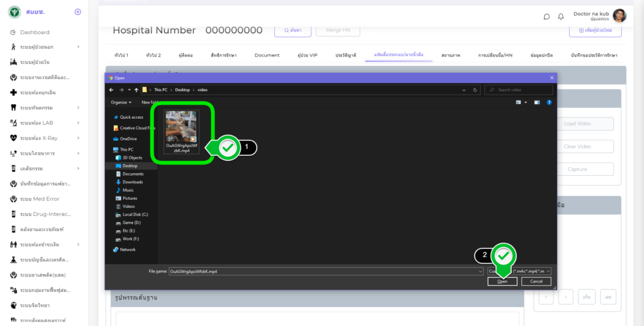Go up one folder level arrow
This screenshot has height=326, width=644.
point(136,90)
